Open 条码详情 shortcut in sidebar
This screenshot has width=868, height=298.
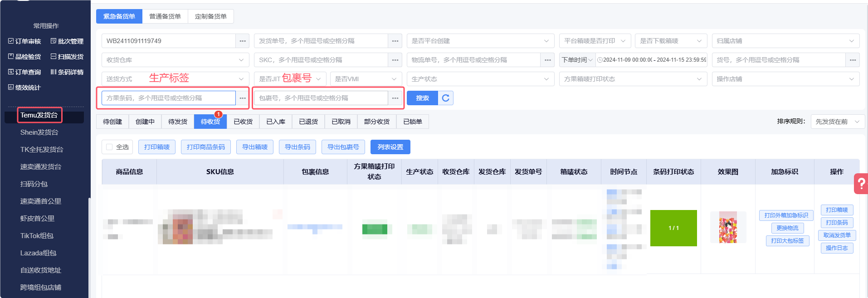click(x=67, y=72)
